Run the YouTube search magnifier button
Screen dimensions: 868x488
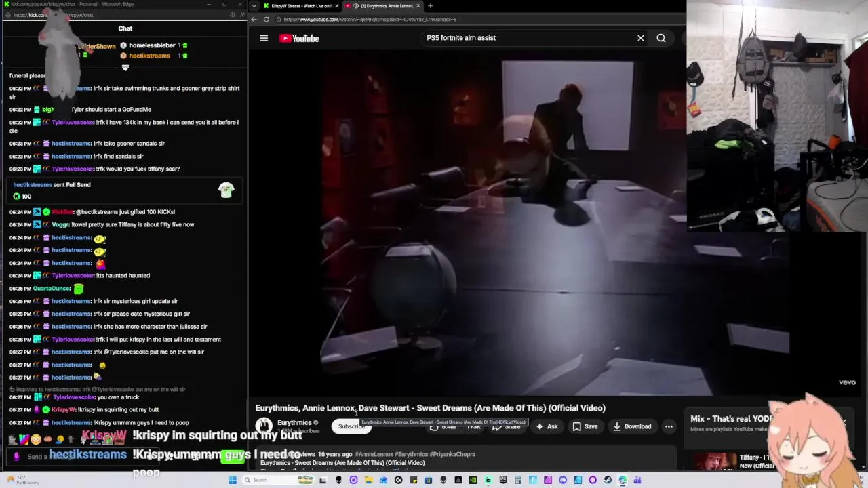coord(661,38)
